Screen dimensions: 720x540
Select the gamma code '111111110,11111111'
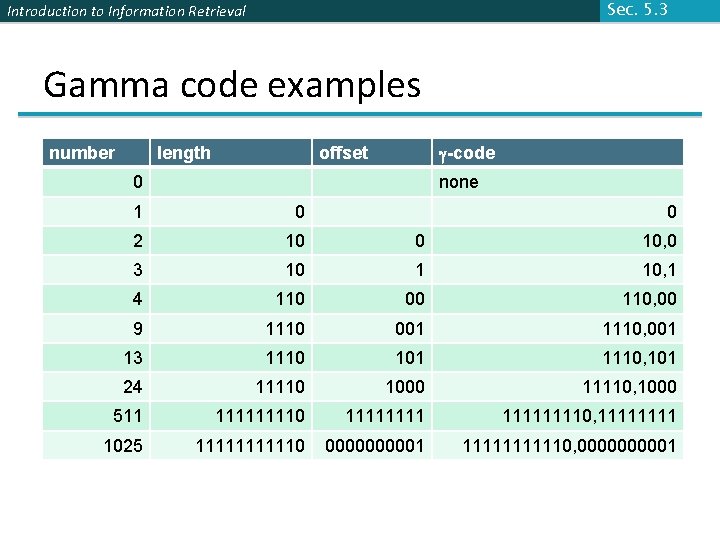[558, 416]
